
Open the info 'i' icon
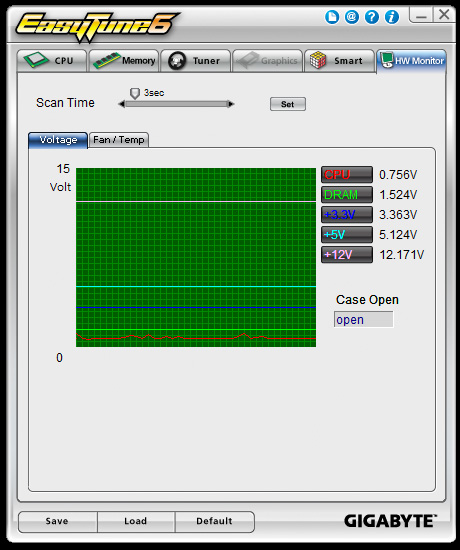pyautogui.click(x=392, y=16)
